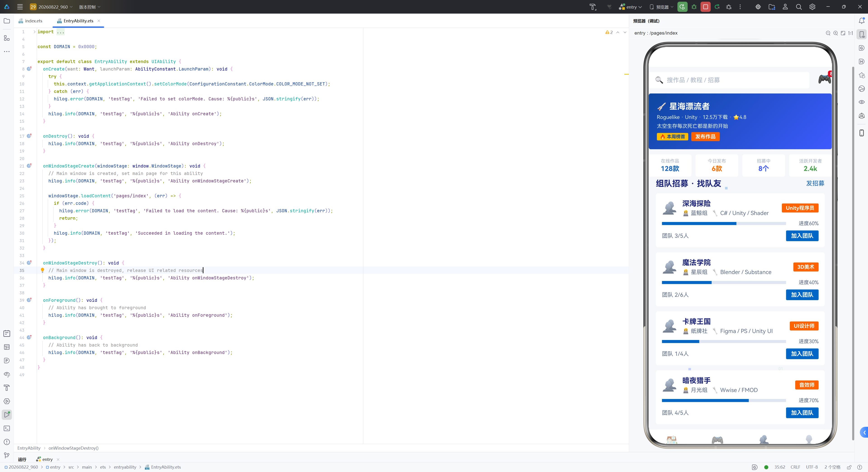Click the 深海探险 60% progress bar

[x=724, y=223]
